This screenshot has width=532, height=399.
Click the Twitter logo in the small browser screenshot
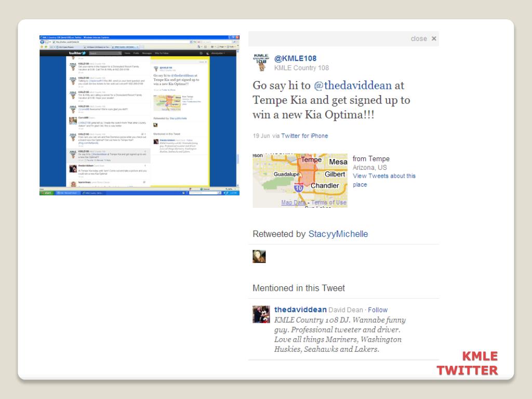click(77, 54)
